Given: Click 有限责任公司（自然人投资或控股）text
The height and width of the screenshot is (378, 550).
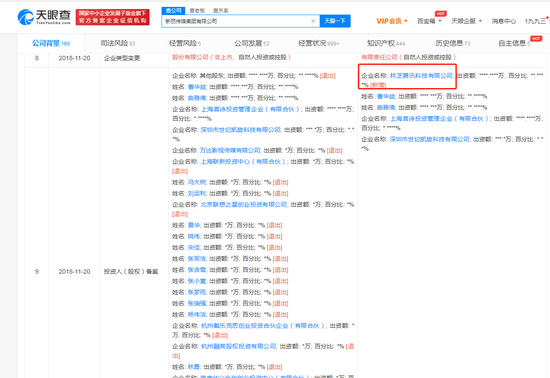Looking at the screenshot, I should (409, 57).
